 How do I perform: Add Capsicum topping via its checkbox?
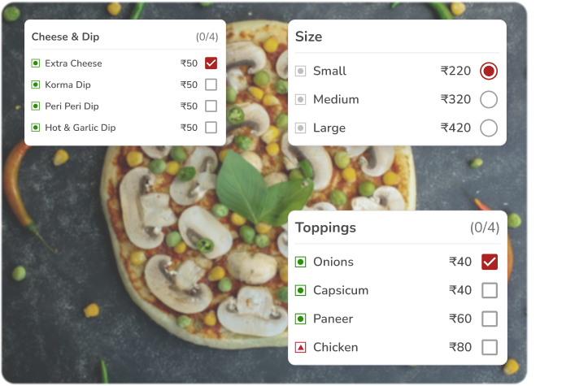[489, 290]
